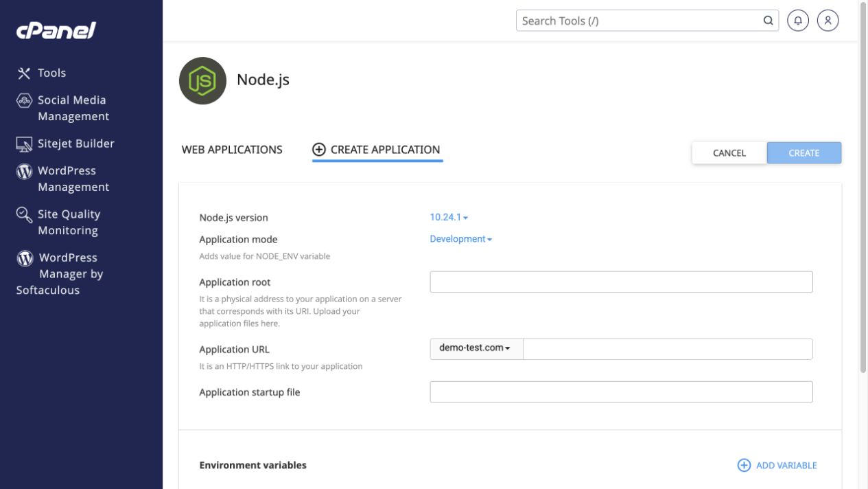Open WordPress Manager by Softaculous
The width and height of the screenshot is (868, 489).
(x=60, y=274)
